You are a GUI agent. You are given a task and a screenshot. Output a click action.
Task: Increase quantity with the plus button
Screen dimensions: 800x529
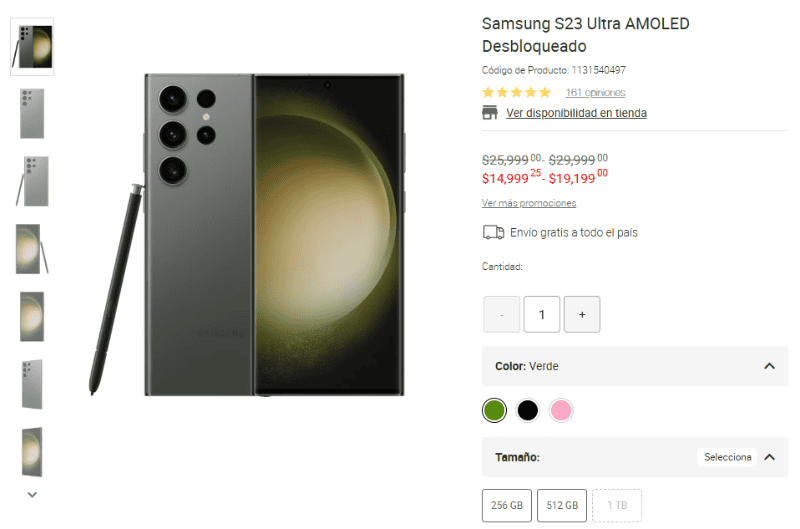(x=582, y=314)
